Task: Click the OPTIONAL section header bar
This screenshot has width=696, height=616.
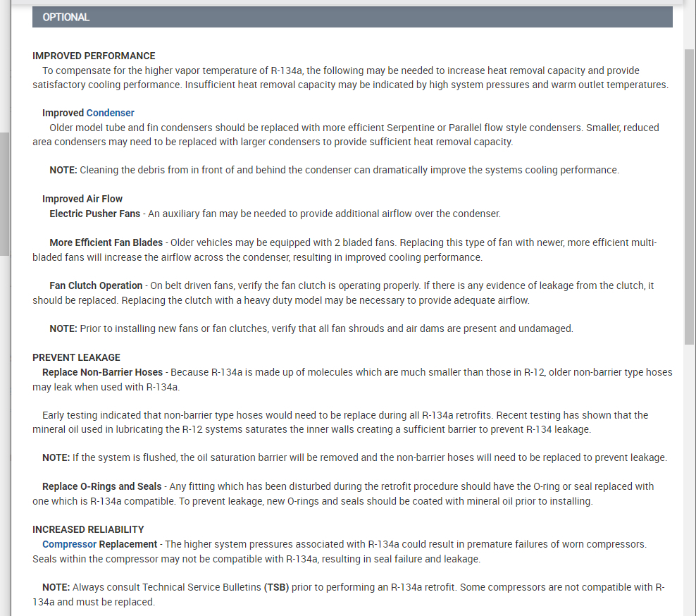Action: tap(352, 17)
